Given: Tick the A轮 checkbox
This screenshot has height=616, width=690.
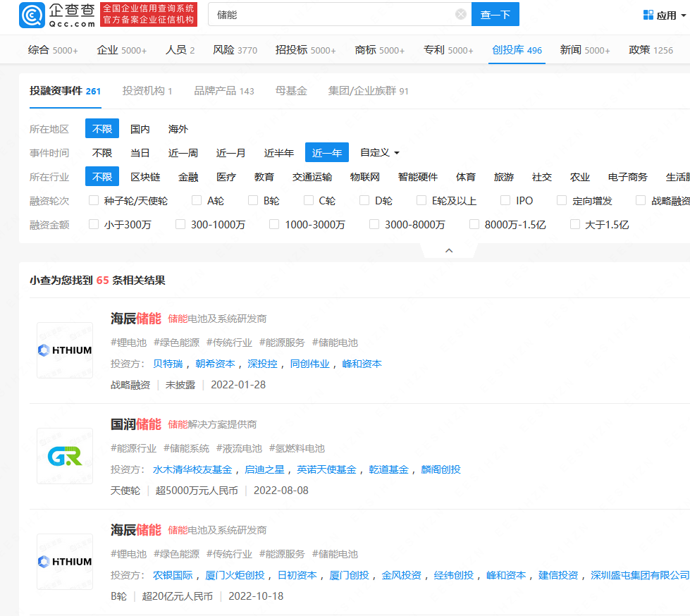Looking at the screenshot, I should pyautogui.click(x=197, y=201).
